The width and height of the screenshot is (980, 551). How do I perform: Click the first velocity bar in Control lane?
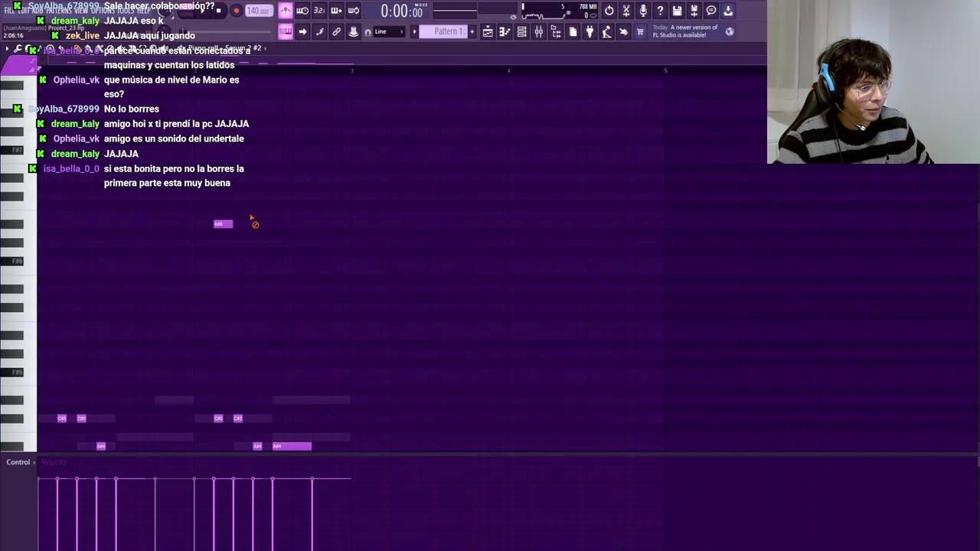(x=57, y=514)
